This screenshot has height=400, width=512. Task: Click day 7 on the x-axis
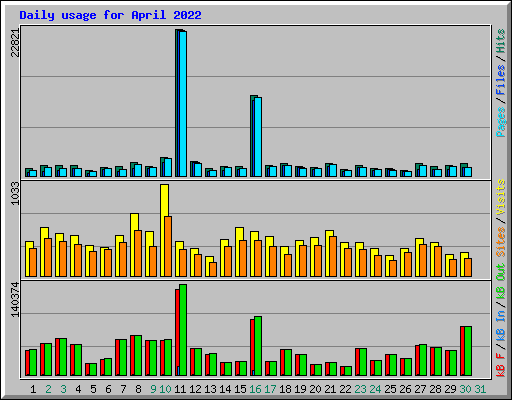pyautogui.click(x=123, y=389)
